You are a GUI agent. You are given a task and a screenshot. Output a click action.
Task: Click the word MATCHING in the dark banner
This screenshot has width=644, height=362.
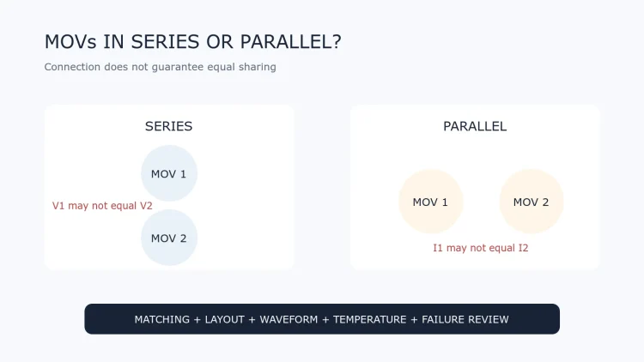pos(161,319)
